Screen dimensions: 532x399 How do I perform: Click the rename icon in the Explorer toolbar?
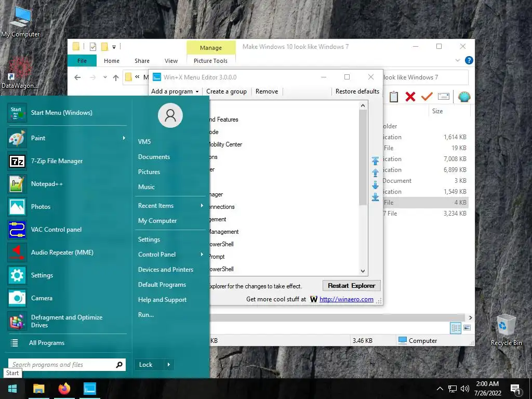(x=444, y=97)
